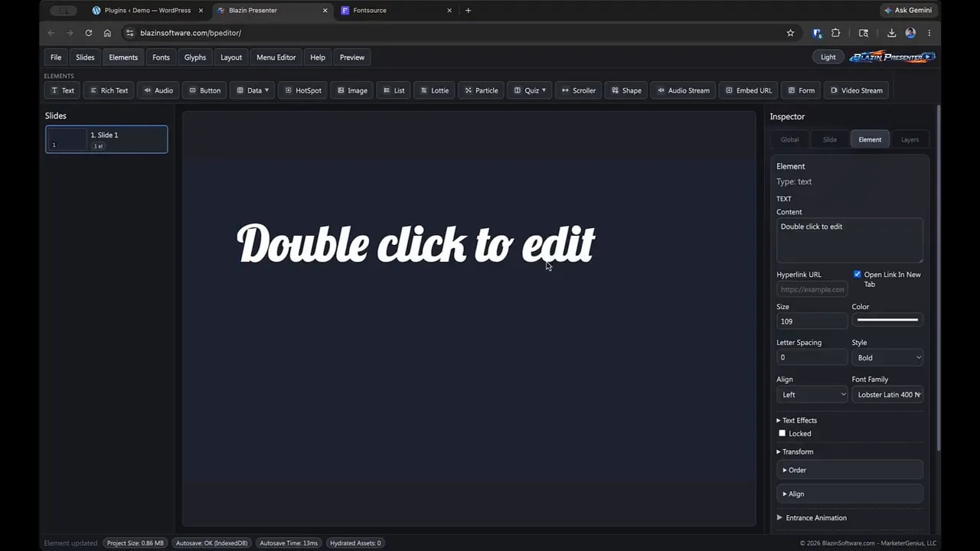This screenshot has height=551, width=980.
Task: Open the Help menu
Action: 318,57
